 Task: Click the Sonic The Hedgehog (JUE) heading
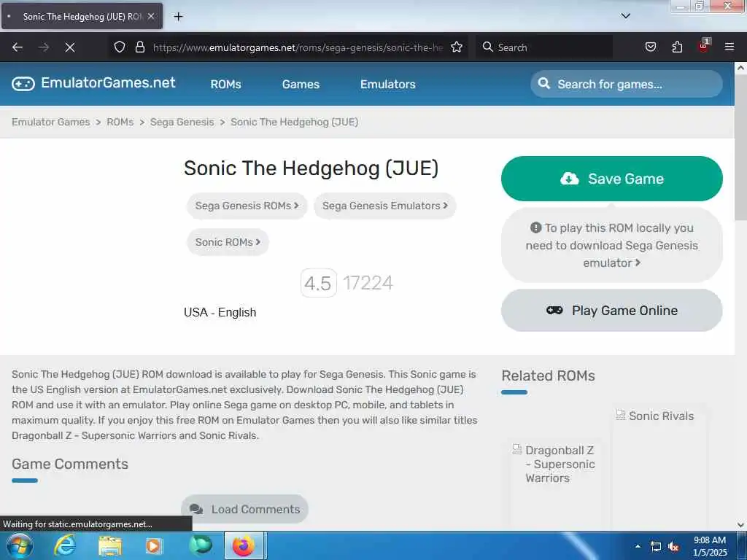pos(311,168)
